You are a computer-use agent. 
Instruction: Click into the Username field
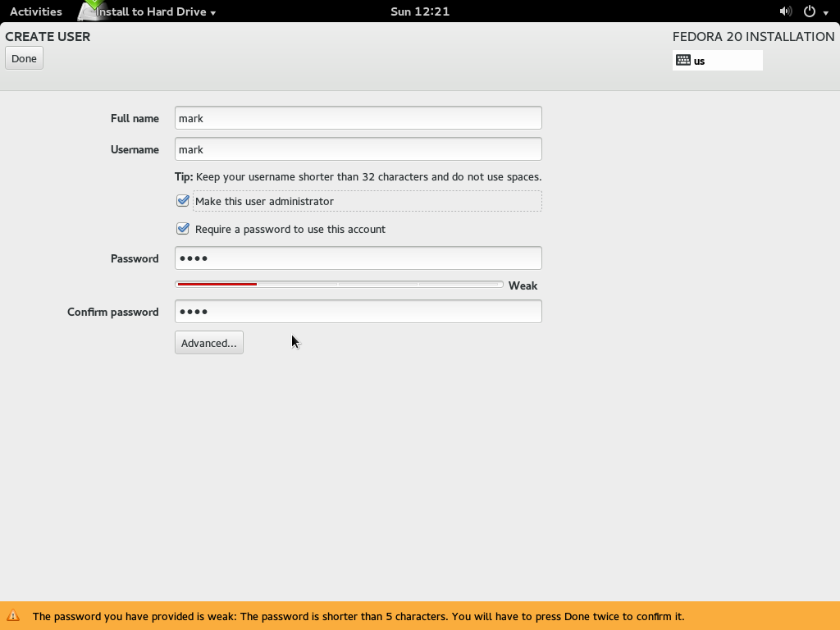(x=358, y=149)
